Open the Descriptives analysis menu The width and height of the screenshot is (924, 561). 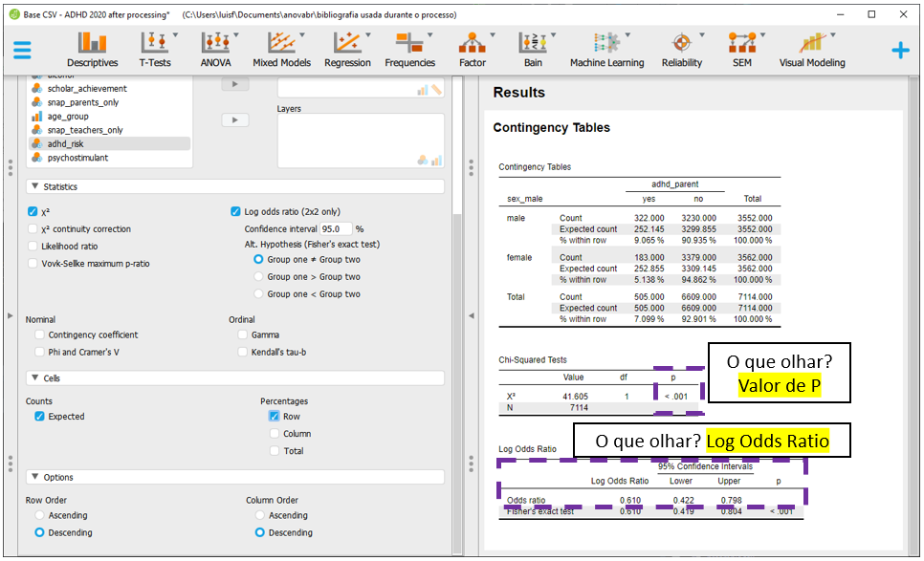point(92,50)
